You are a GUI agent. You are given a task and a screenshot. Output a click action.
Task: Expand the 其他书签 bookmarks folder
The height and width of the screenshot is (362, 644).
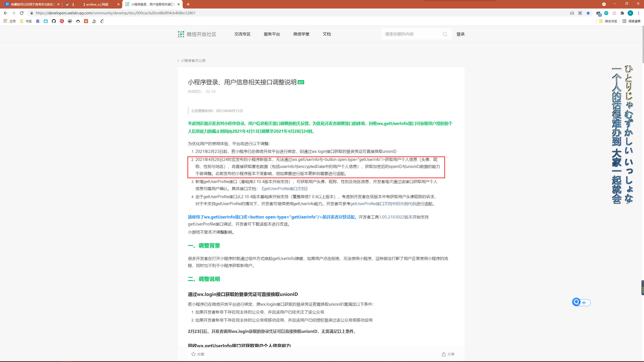608,21
